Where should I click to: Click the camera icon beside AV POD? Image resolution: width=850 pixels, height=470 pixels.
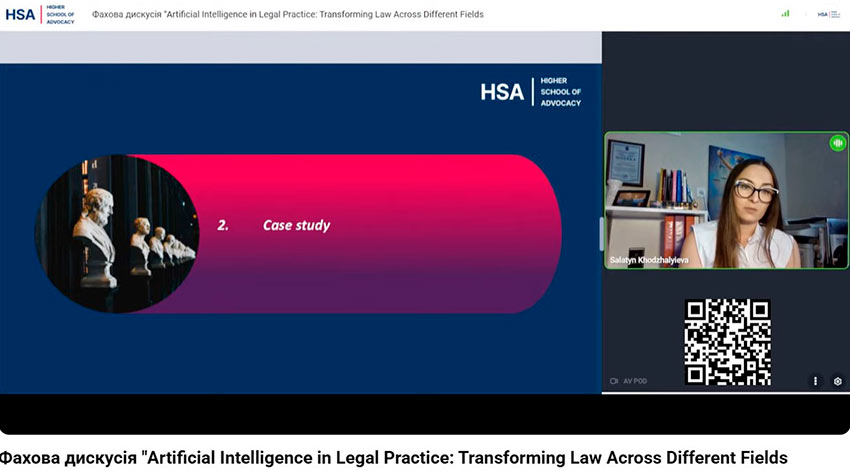614,381
